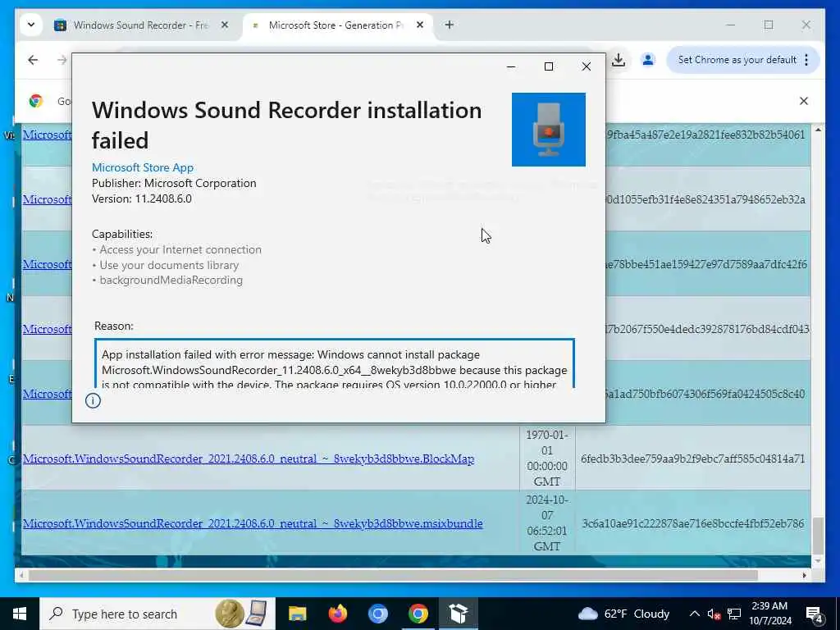
Task: Open the notification center icon
Action: tap(815, 614)
